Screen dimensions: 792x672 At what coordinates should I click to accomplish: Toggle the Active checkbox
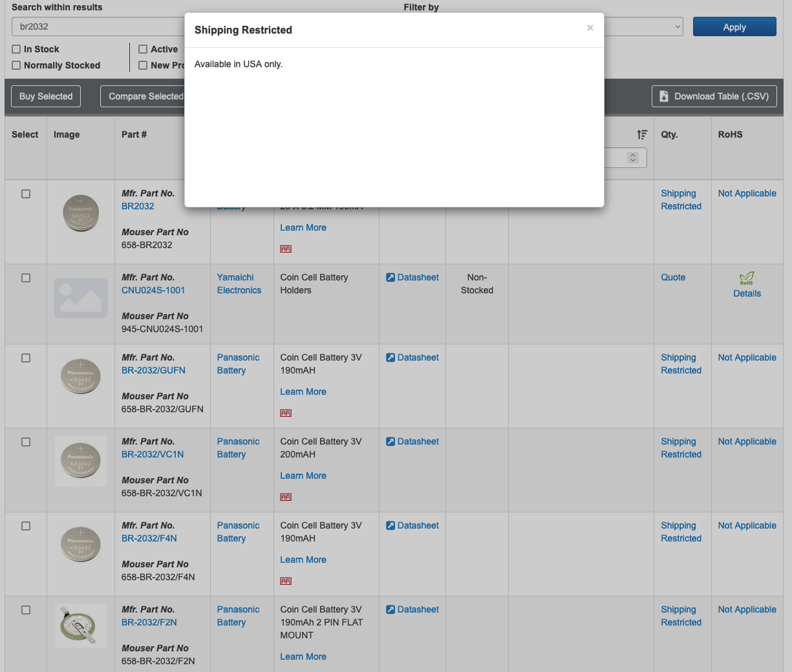point(143,49)
